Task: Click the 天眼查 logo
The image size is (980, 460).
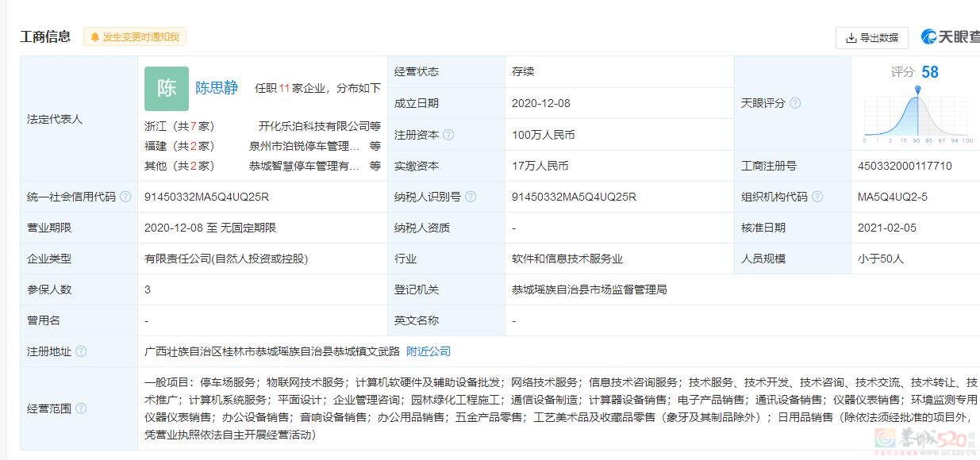Action: pos(950,36)
